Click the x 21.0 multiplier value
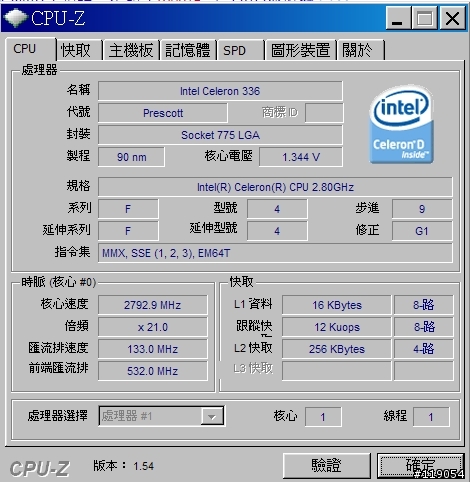Screen dimensions: 470x482 coord(153,327)
